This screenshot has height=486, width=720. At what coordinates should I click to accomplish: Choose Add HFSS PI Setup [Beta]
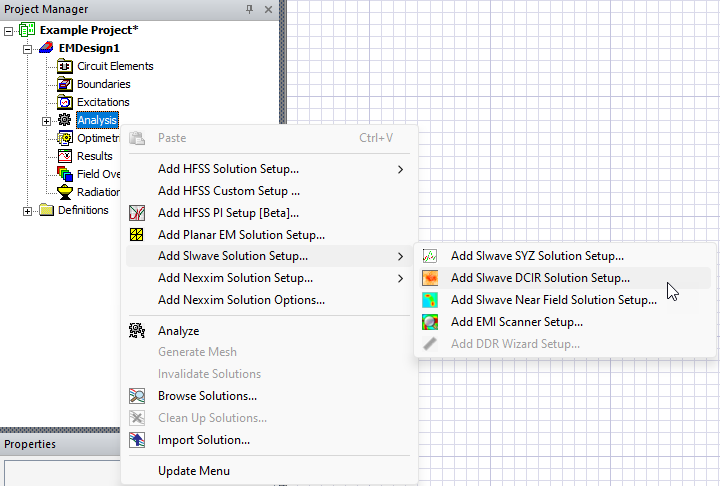coord(269,213)
